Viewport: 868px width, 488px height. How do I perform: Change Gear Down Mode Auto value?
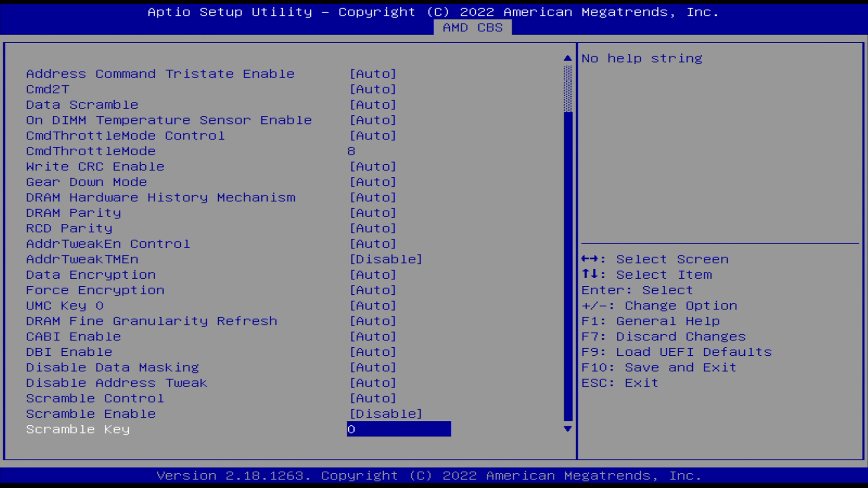tap(373, 182)
